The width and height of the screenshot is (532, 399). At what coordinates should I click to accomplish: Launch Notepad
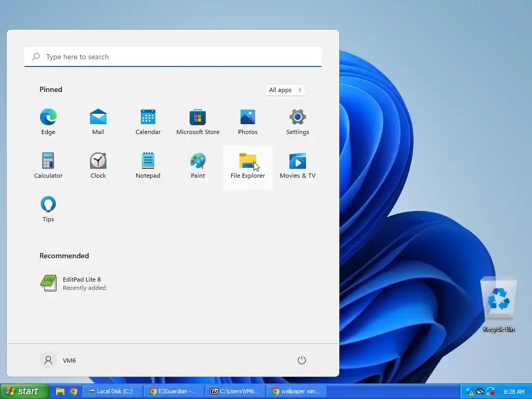click(148, 166)
